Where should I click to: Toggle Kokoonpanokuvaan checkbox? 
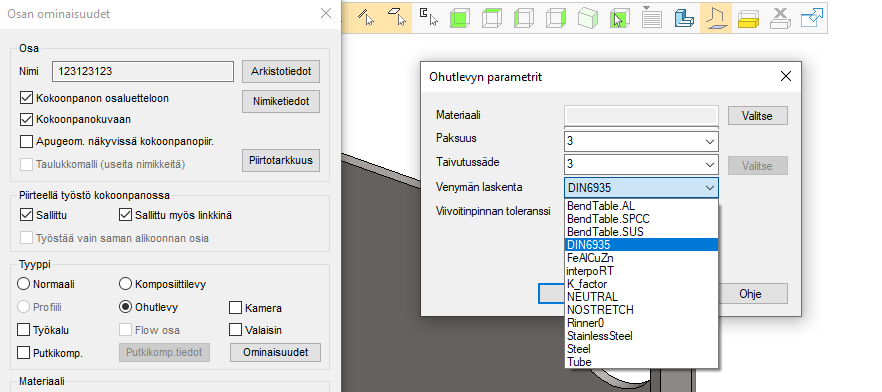pos(26,119)
